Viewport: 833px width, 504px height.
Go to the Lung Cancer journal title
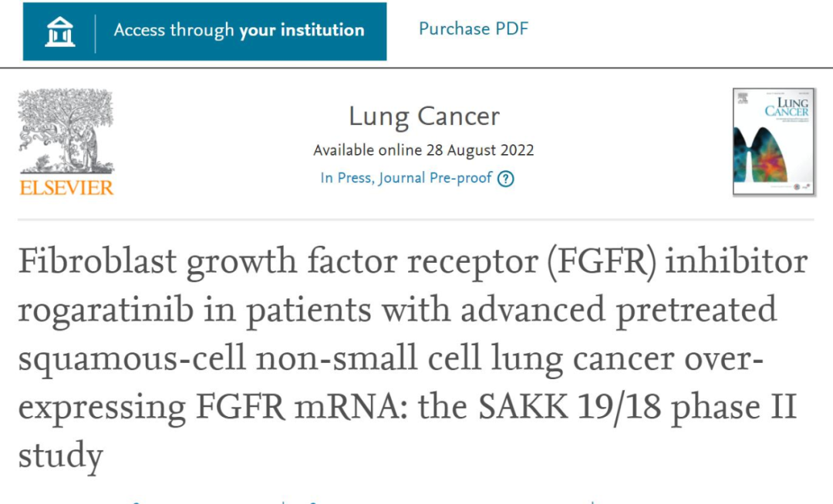(x=424, y=116)
